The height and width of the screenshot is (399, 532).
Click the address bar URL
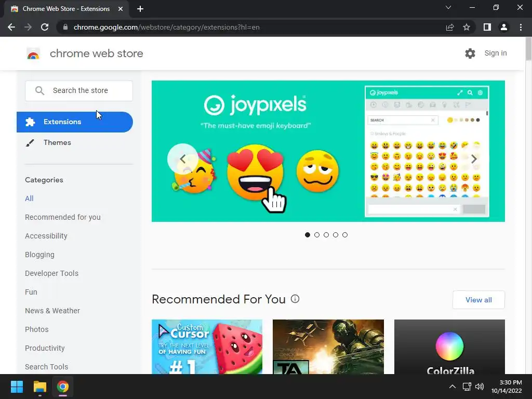(166, 27)
